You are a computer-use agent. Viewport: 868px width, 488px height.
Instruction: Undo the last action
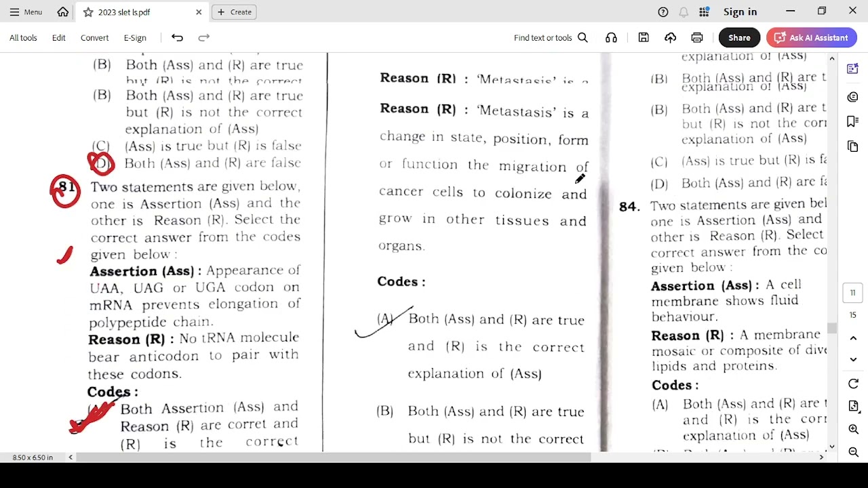(177, 38)
